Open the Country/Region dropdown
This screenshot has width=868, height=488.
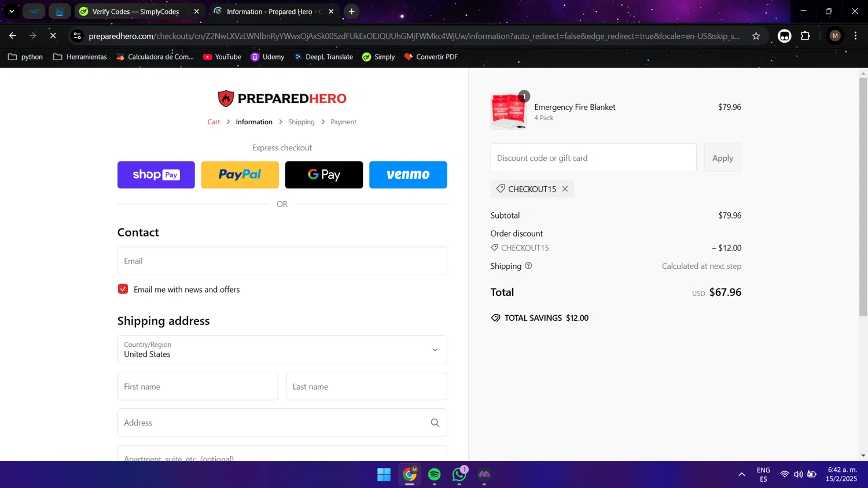point(282,350)
